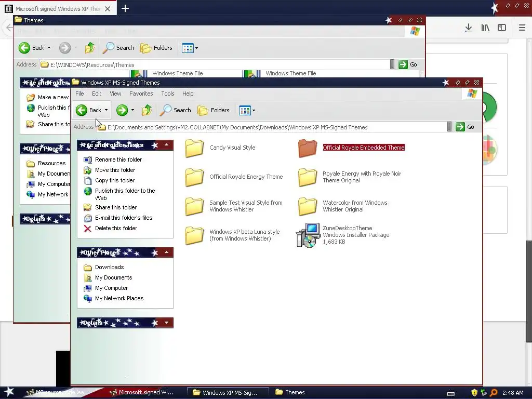The width and height of the screenshot is (532, 399).
Task: Toggle Folders in Themes window toolbar
Action: coord(156,48)
